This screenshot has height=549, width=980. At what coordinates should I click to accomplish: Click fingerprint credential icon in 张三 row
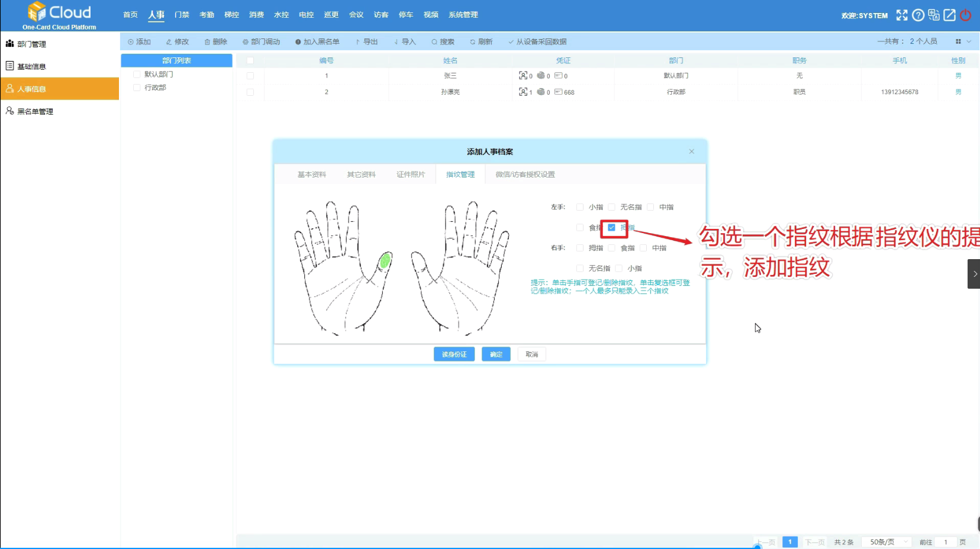click(x=541, y=76)
